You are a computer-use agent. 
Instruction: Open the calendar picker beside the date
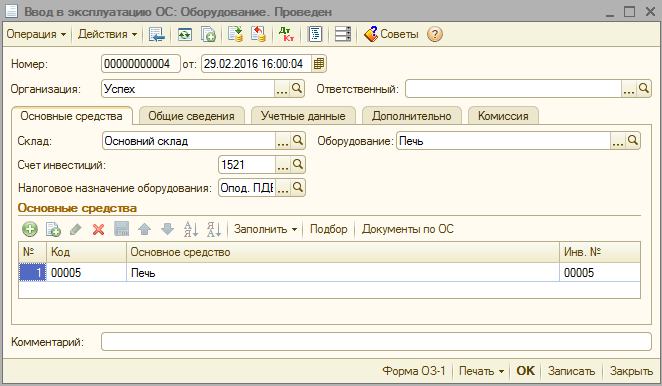point(319,64)
